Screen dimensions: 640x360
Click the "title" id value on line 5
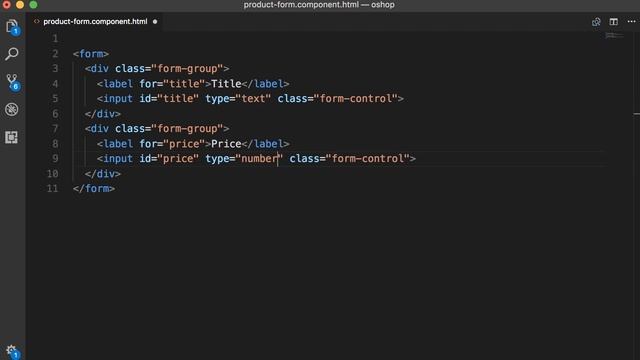(178, 99)
